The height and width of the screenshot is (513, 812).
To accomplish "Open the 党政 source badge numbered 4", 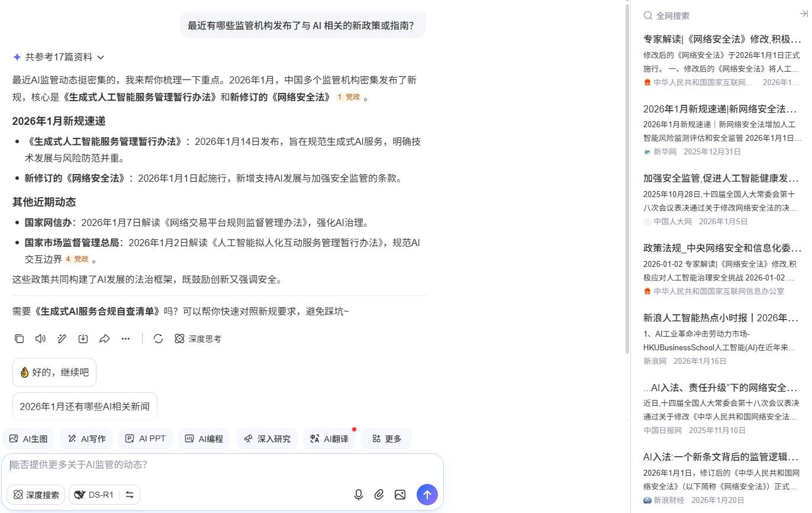I will [77, 259].
